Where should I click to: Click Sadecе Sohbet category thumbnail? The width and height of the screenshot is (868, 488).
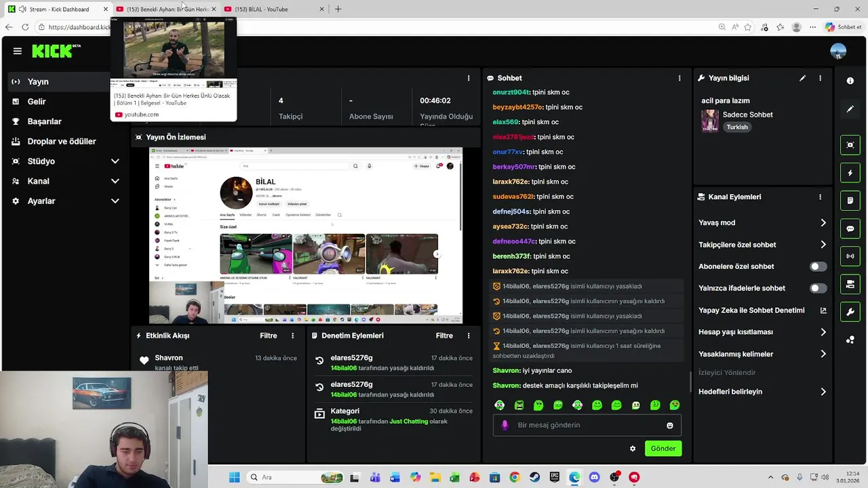tap(710, 121)
